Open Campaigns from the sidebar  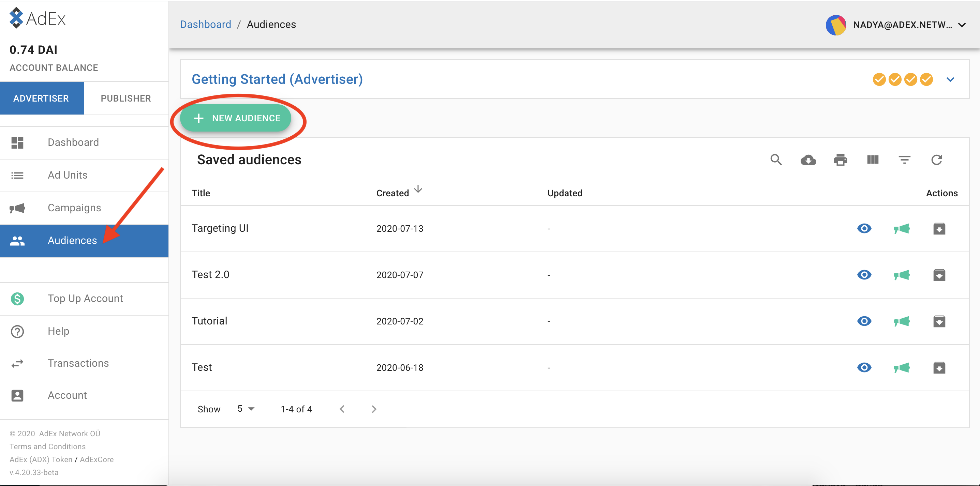coord(84,208)
